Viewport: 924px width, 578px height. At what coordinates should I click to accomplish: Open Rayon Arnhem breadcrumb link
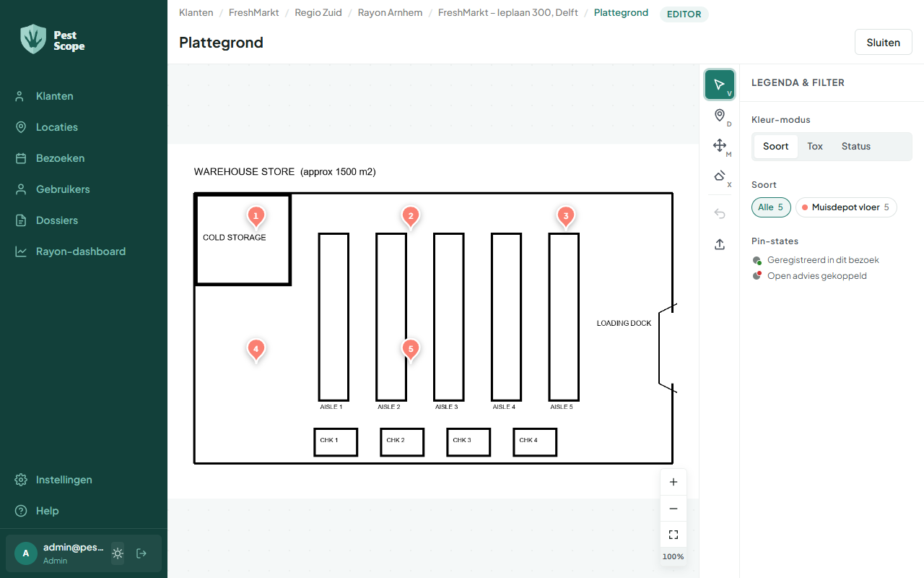391,13
